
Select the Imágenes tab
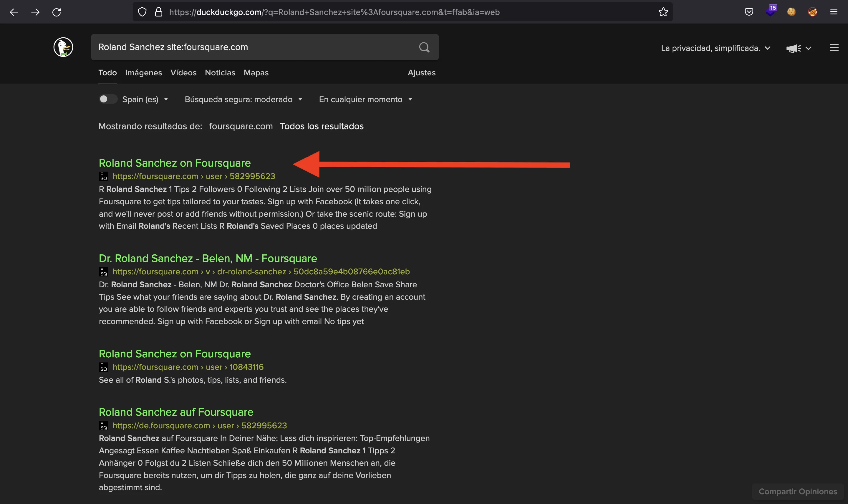(x=143, y=73)
